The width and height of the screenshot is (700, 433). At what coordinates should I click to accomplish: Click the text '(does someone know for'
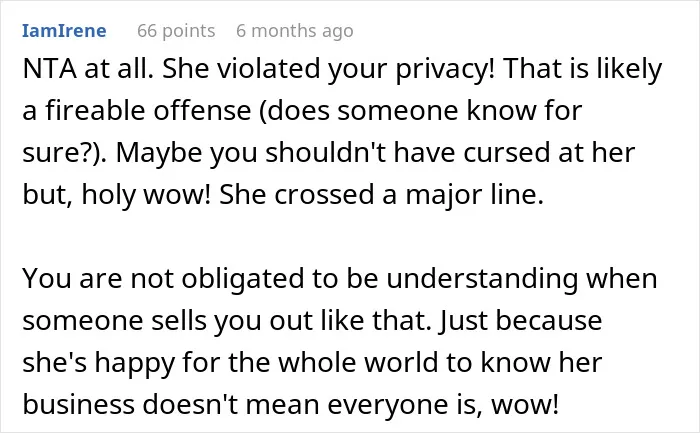tap(421, 110)
